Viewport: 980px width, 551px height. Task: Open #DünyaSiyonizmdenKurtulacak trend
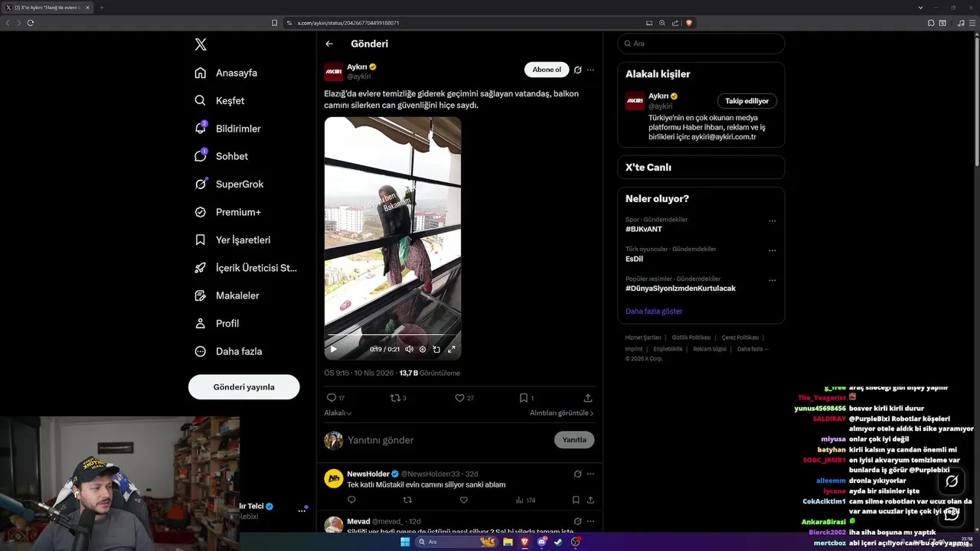(681, 289)
